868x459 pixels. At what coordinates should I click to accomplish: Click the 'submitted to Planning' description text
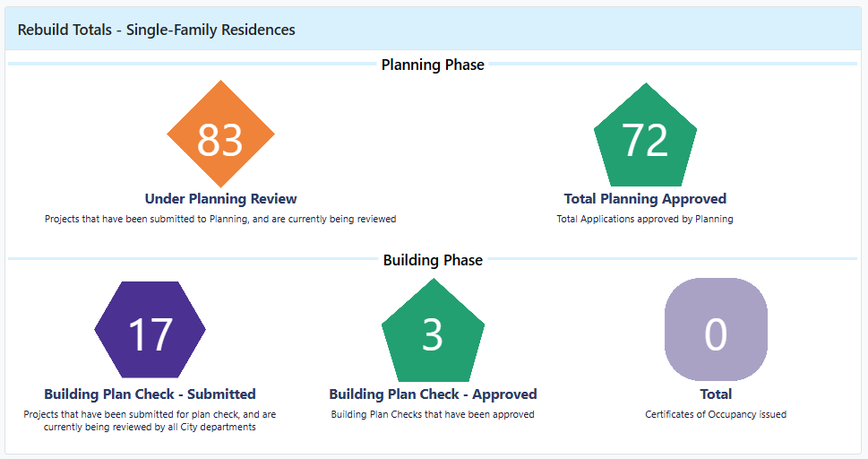[220, 219]
